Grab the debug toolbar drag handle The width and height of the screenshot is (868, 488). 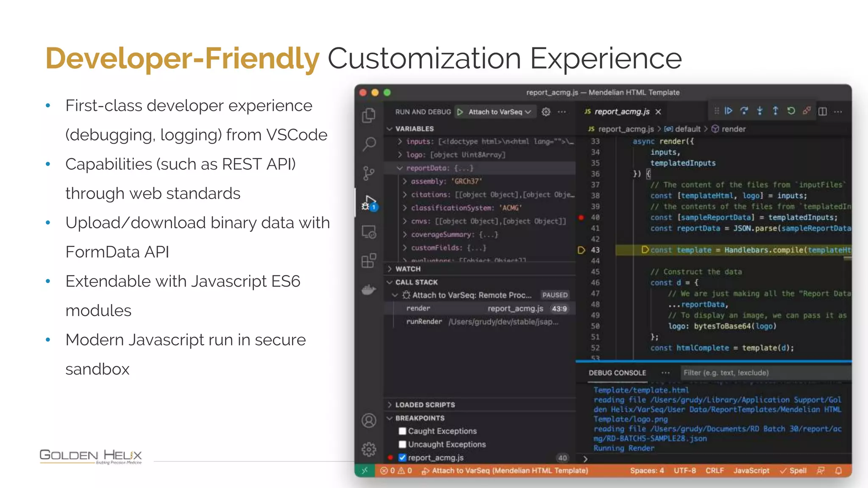[x=716, y=111]
